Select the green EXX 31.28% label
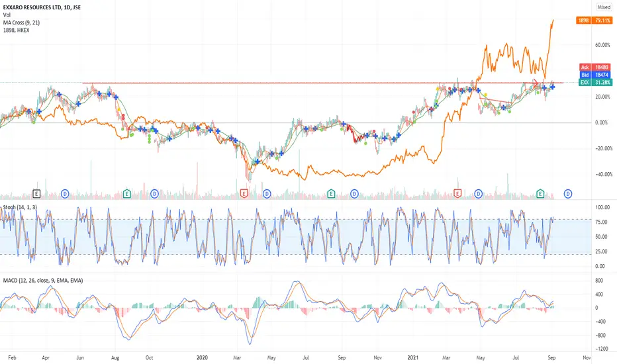This screenshot has height=364, width=617. [595, 82]
